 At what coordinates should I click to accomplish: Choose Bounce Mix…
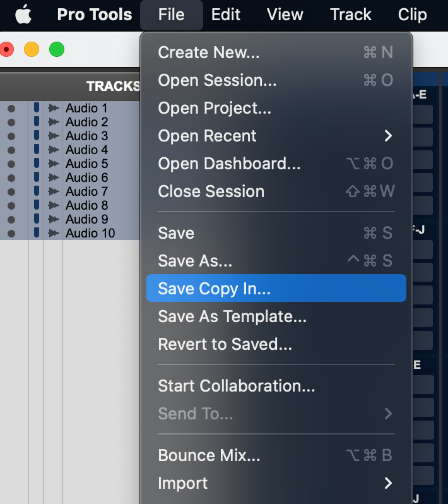[x=276, y=455]
